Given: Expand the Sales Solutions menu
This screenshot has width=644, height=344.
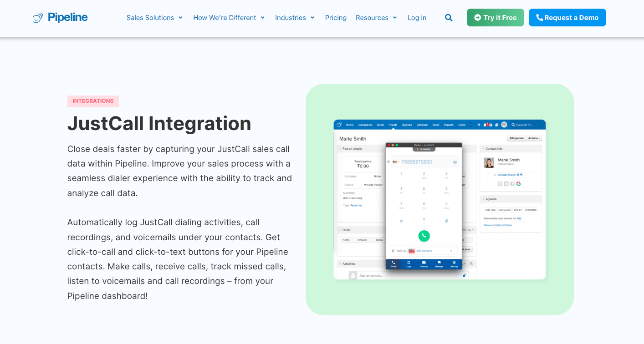Looking at the screenshot, I should pyautogui.click(x=154, y=18).
